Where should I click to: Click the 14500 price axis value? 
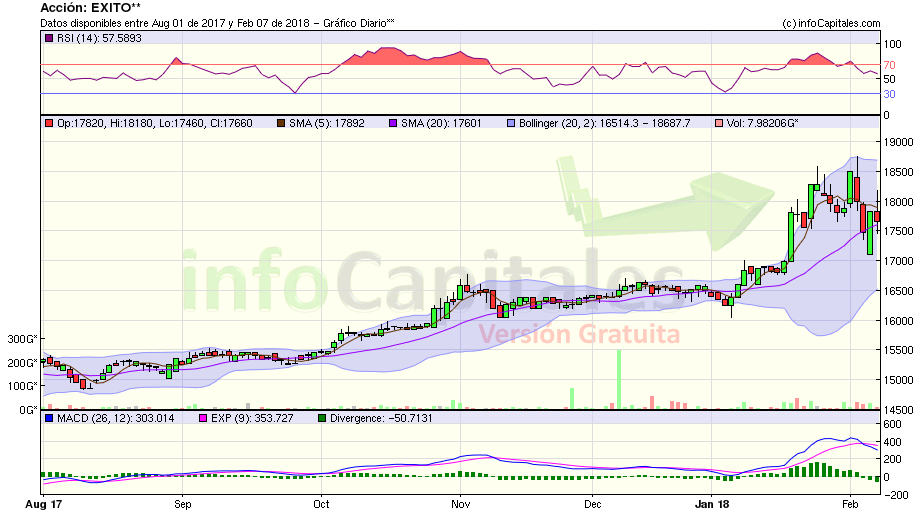[x=898, y=410]
